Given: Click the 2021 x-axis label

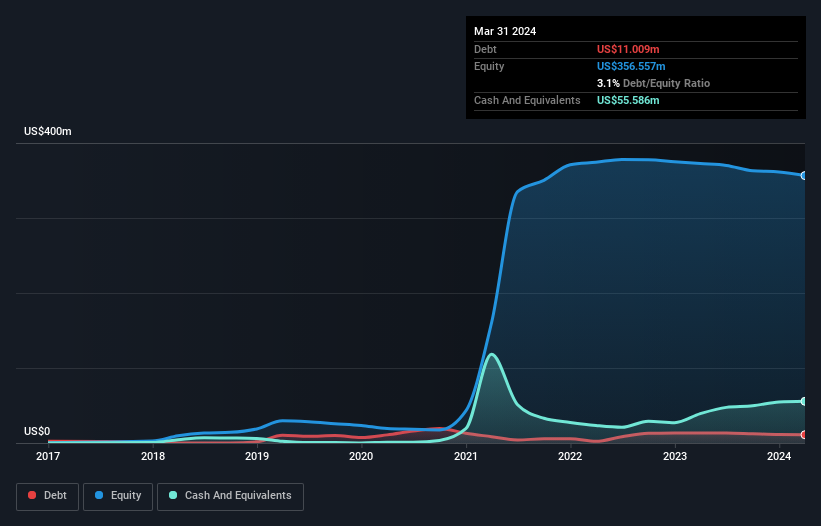Looking at the screenshot, I should point(465,456).
